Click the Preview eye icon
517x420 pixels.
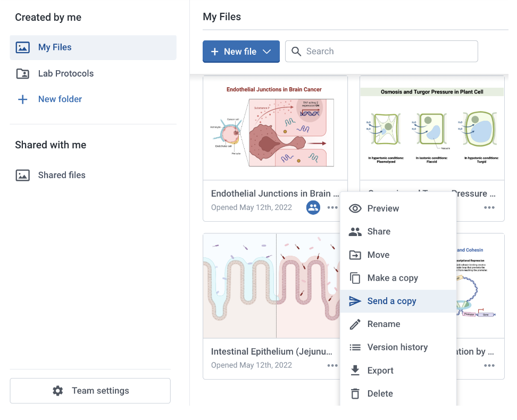pos(355,208)
